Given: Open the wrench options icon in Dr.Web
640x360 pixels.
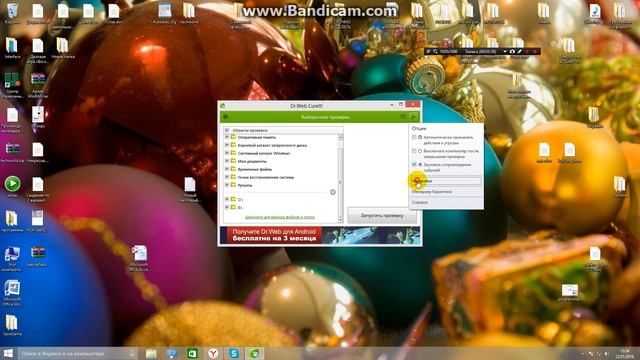Looking at the screenshot, I should click(x=413, y=117).
